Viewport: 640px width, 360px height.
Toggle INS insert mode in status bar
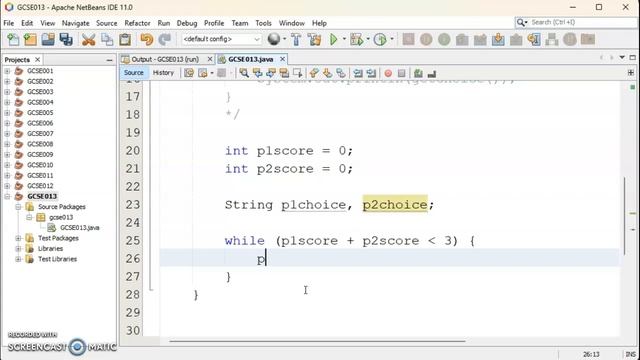630,354
